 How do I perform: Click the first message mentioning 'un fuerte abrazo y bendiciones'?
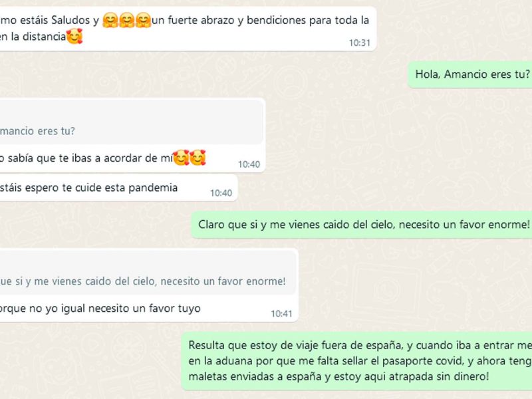188,29
